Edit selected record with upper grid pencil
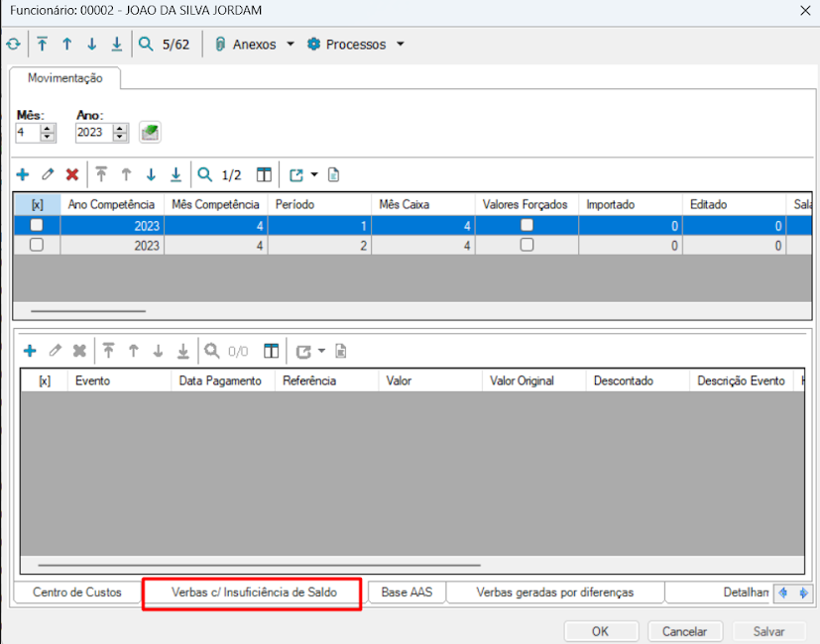The image size is (820, 644). click(48, 174)
